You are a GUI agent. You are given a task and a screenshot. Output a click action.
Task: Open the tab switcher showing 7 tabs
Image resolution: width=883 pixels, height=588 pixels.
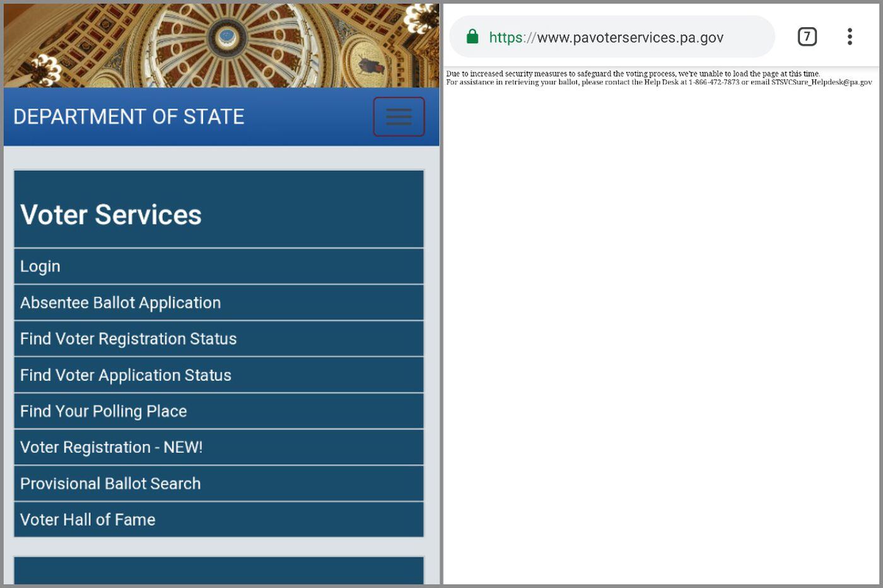(807, 37)
